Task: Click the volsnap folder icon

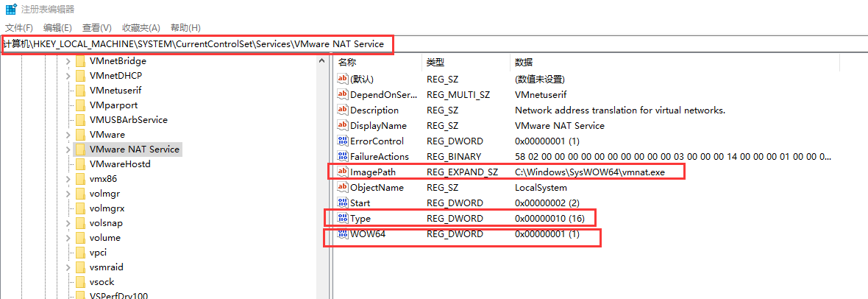Action: (79, 223)
